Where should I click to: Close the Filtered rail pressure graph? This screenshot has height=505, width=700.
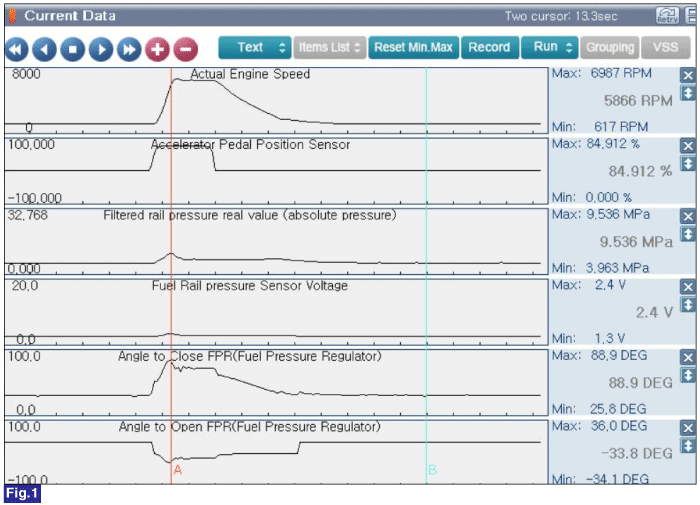coord(688,217)
